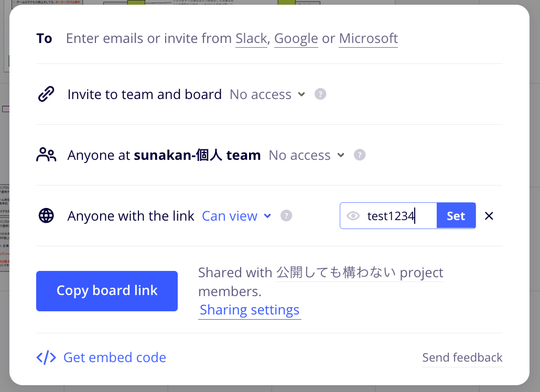Open Sharing settings link

(x=250, y=310)
